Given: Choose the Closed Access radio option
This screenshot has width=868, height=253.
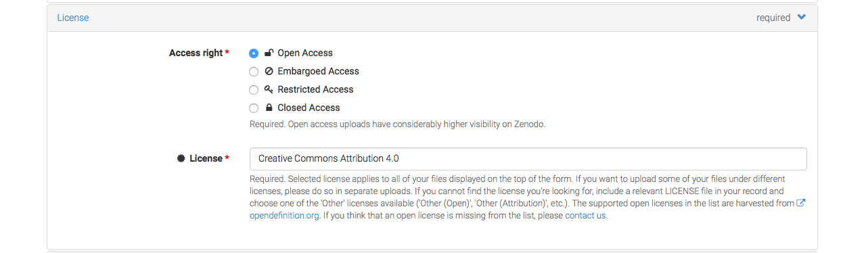Looking at the screenshot, I should pos(254,108).
